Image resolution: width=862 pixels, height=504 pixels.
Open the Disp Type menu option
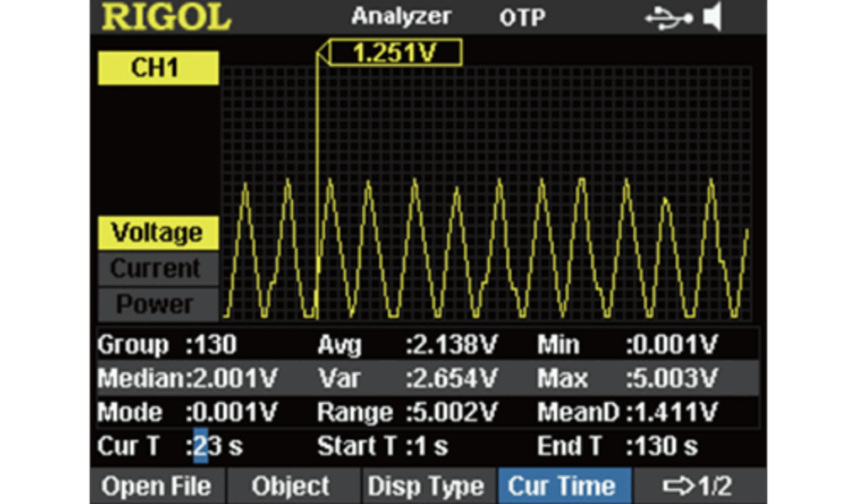[x=427, y=486]
